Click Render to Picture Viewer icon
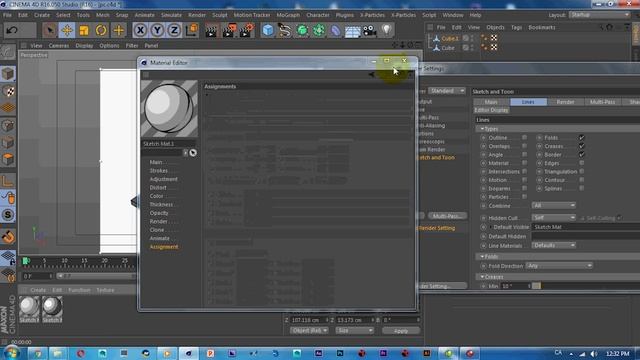 [x=229, y=30]
